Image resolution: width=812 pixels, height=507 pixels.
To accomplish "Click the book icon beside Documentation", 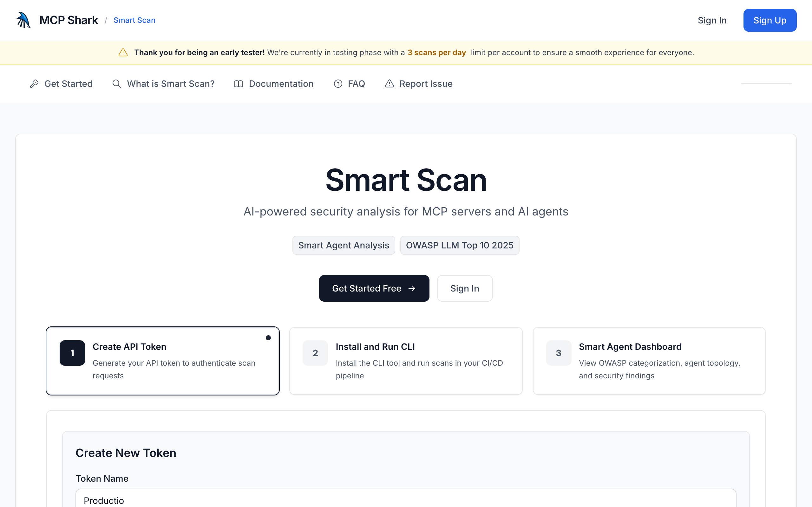I will point(238,83).
